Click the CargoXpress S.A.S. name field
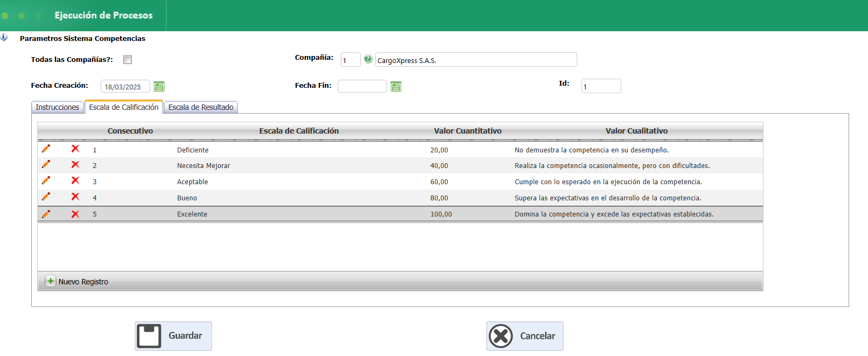The image size is (868, 356). pyautogui.click(x=476, y=60)
